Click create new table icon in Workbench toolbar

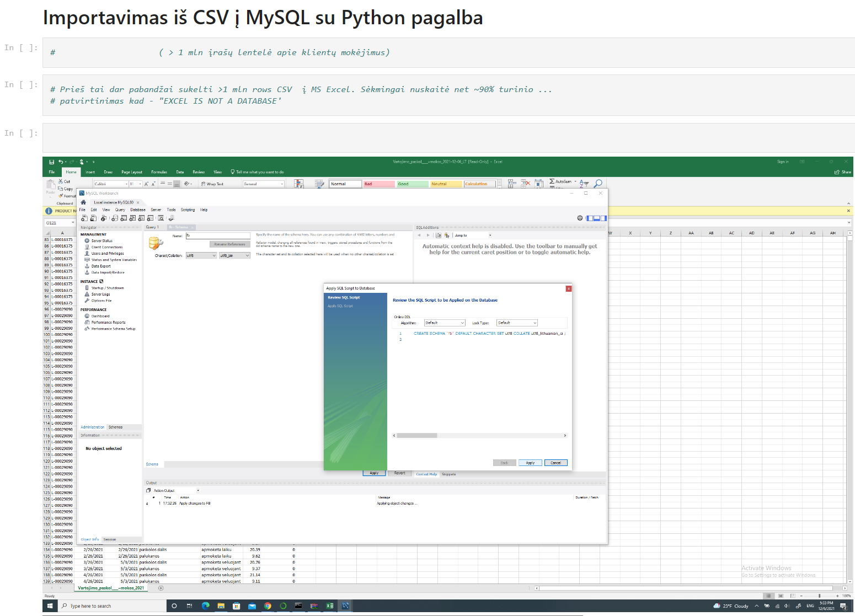pos(124,218)
